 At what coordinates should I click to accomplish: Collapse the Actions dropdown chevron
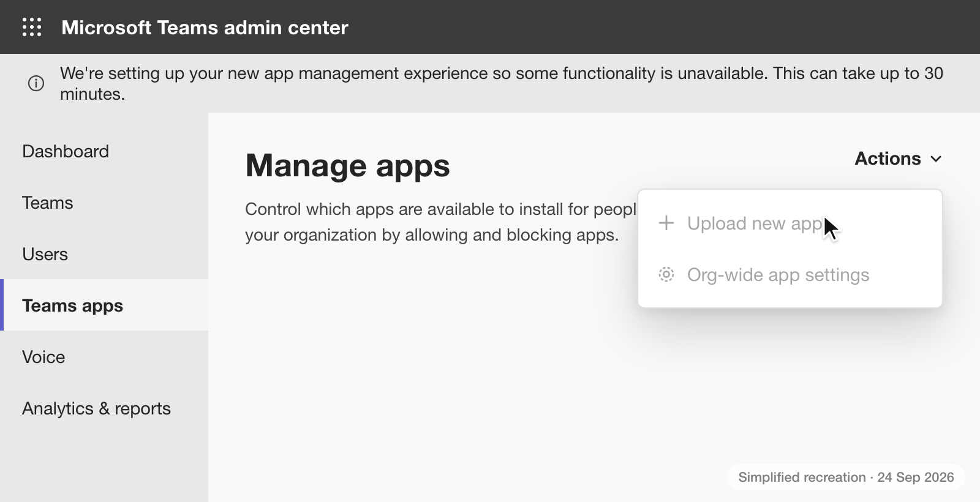point(936,159)
